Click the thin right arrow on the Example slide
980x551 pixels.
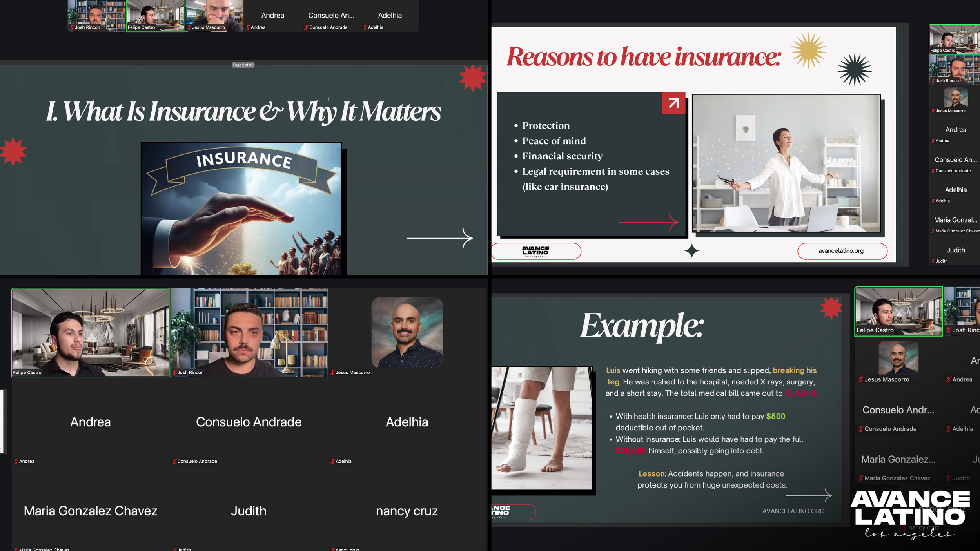pyautogui.click(x=809, y=495)
